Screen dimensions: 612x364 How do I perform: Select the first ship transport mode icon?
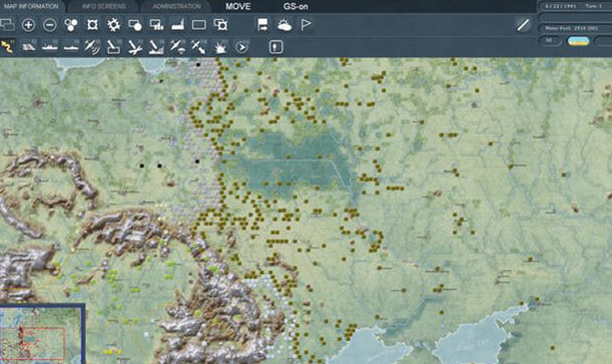[50, 47]
